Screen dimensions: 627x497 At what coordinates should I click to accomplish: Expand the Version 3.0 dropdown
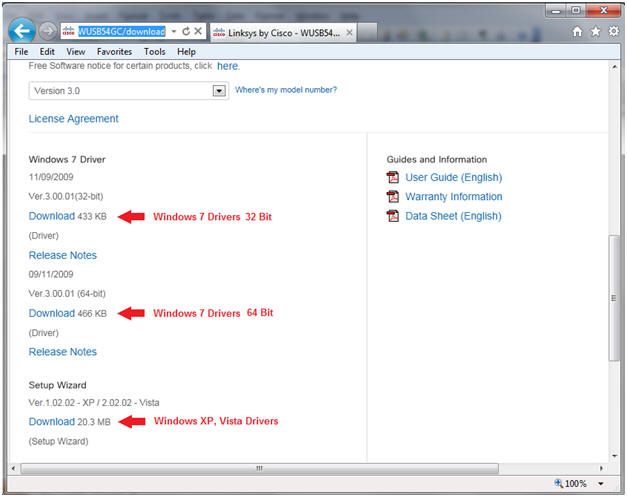click(219, 91)
